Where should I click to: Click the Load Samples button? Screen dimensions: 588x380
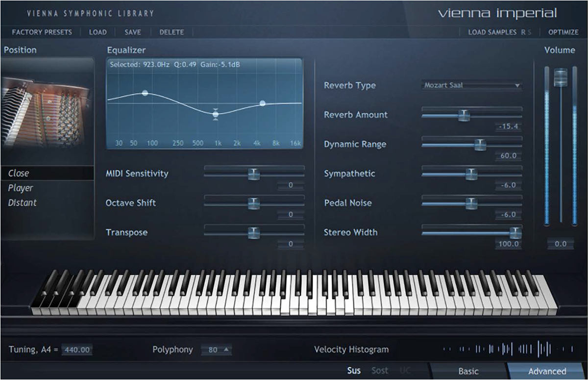point(492,32)
